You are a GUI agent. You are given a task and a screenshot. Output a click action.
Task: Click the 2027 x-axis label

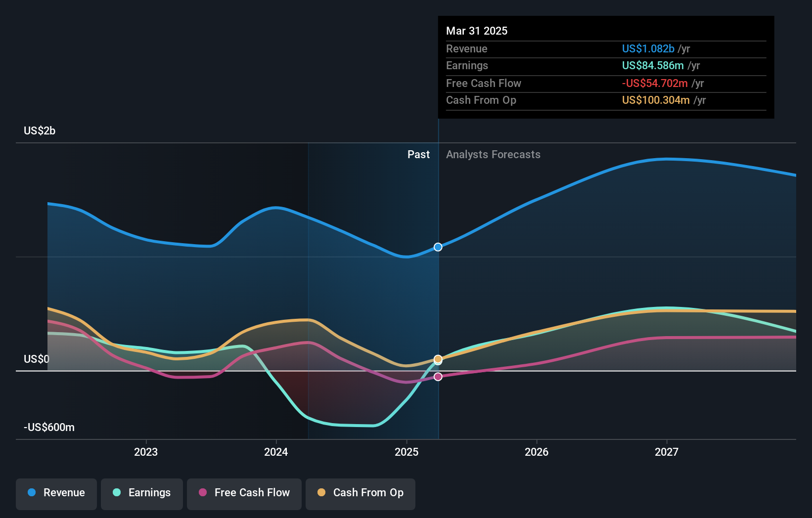pos(667,452)
